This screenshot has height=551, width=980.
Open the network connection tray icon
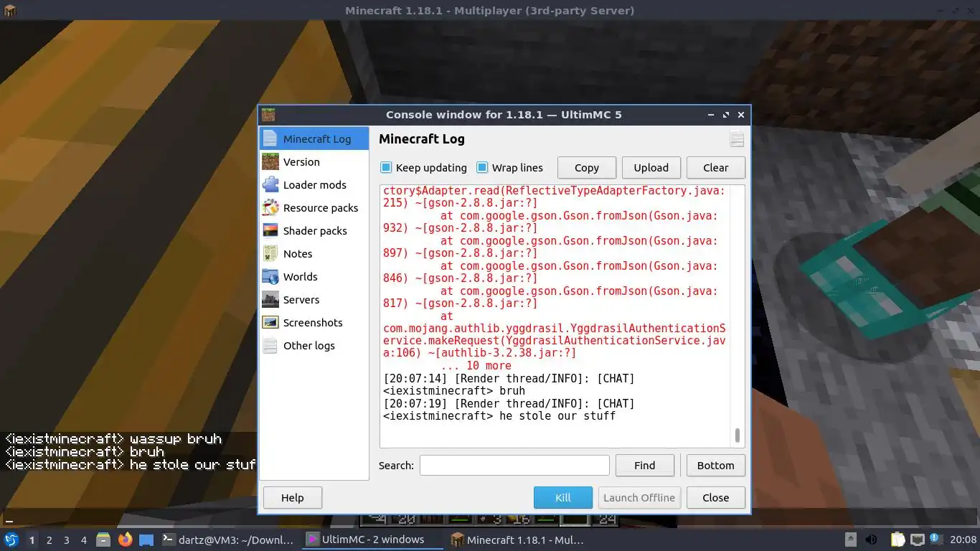click(918, 540)
